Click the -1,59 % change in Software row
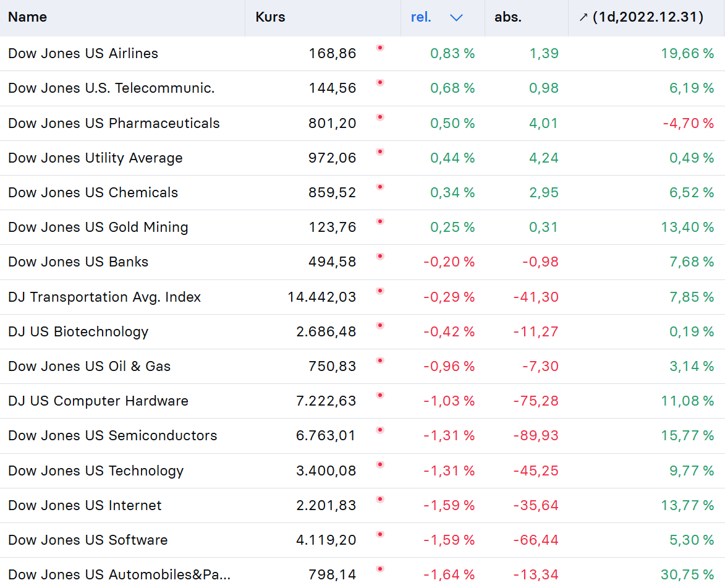 click(x=449, y=540)
